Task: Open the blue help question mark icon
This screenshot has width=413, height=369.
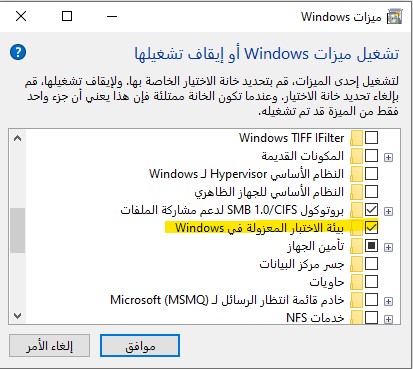Action: pyautogui.click(x=18, y=52)
